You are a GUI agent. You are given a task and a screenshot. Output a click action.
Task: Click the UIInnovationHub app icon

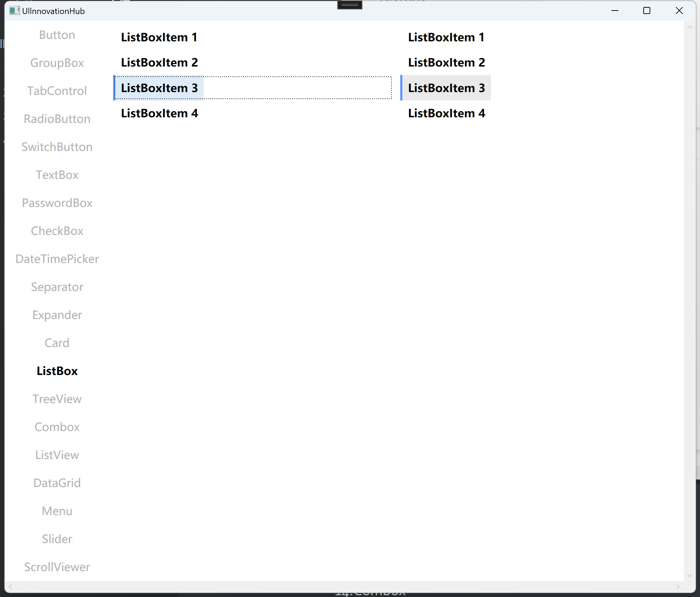(14, 11)
